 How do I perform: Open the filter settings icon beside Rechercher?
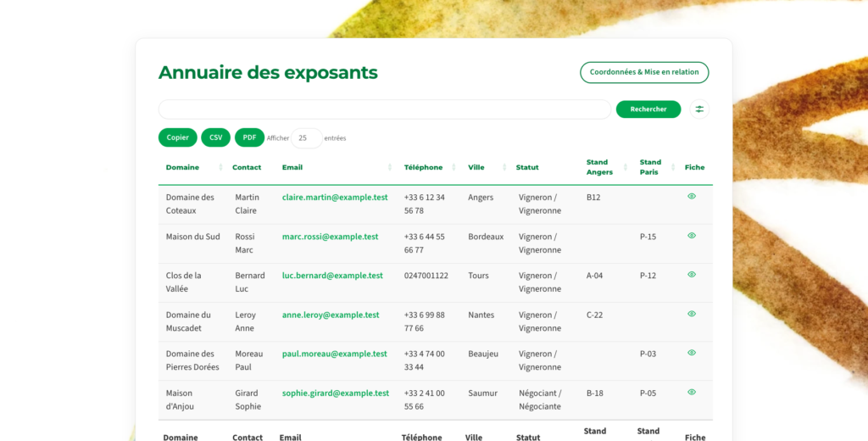(x=699, y=109)
